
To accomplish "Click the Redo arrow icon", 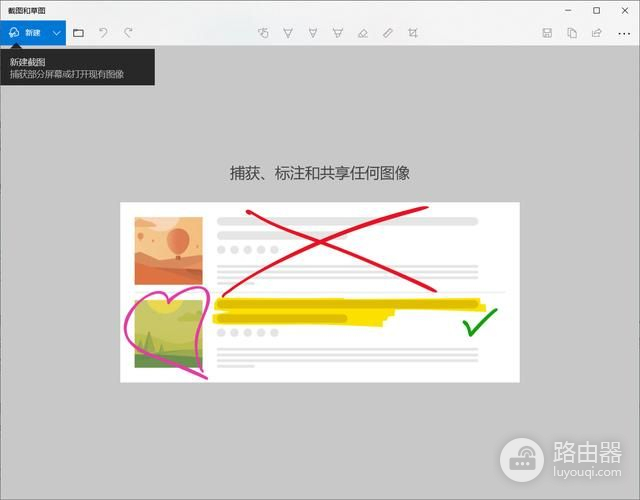I will pyautogui.click(x=128, y=33).
